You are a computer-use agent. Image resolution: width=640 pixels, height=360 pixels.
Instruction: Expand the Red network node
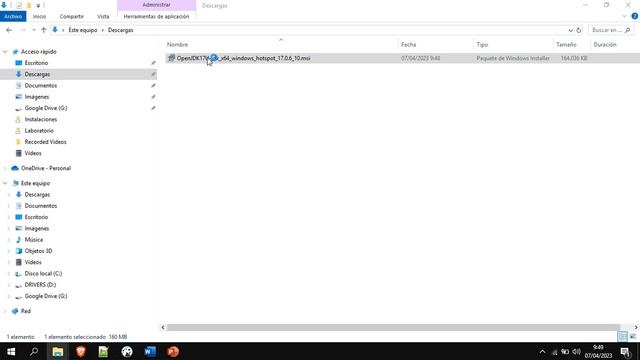point(5,311)
